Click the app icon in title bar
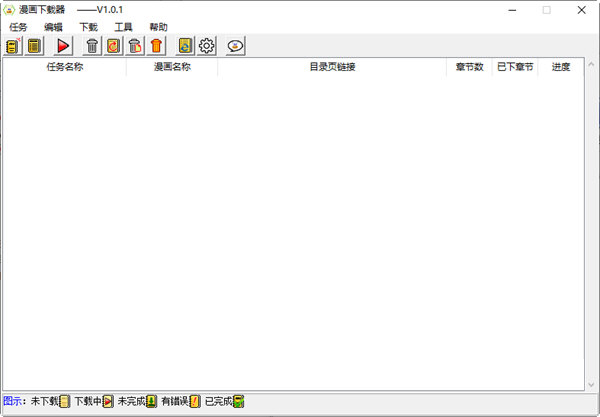The width and height of the screenshot is (600, 417). tap(9, 10)
